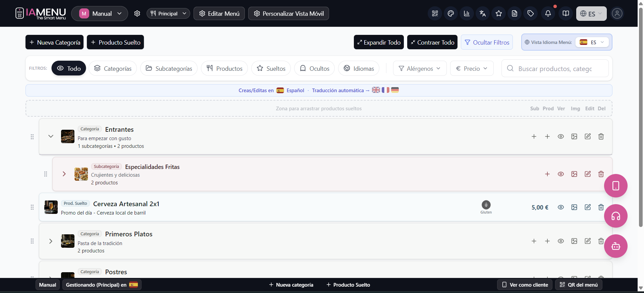The width and height of the screenshot is (644, 293).
Task: Open the statistics chart icon
Action: (x=467, y=13)
